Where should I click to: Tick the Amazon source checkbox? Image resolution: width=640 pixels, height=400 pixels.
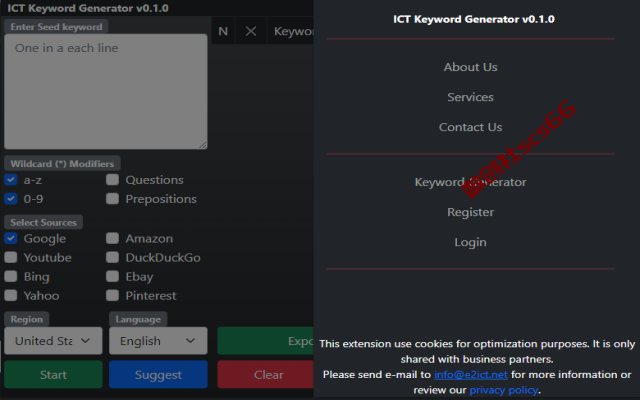tap(112, 238)
